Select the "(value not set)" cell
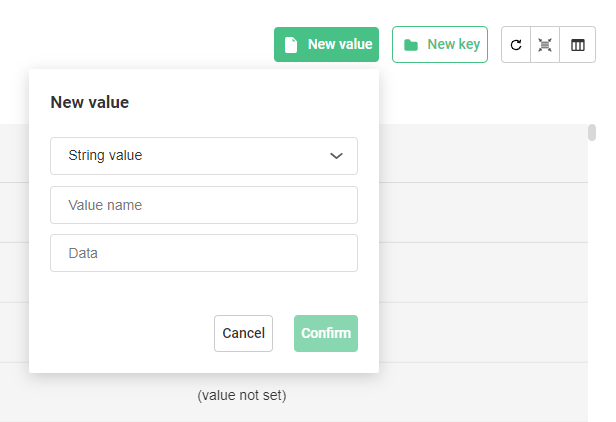Viewport: 616px width, 422px height. coord(242,395)
